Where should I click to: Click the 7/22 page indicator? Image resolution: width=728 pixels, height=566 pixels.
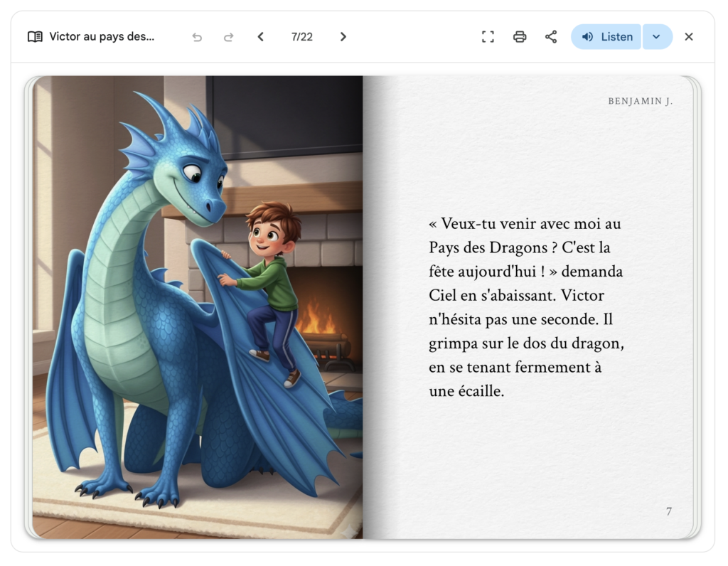pyautogui.click(x=301, y=37)
